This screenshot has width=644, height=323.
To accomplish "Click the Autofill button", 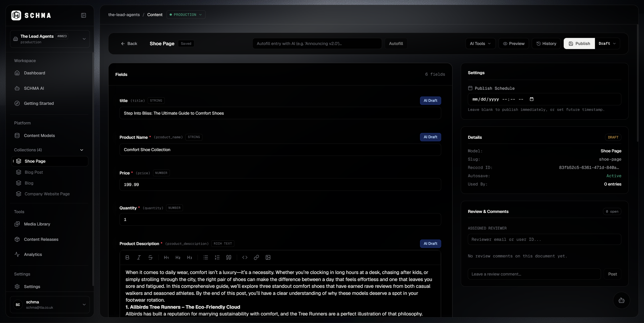I will [x=396, y=43].
